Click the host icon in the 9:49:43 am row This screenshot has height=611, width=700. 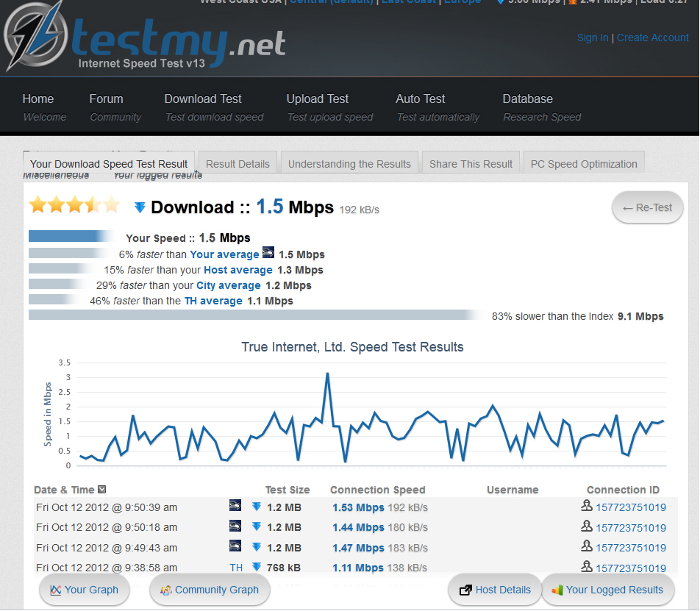click(235, 546)
